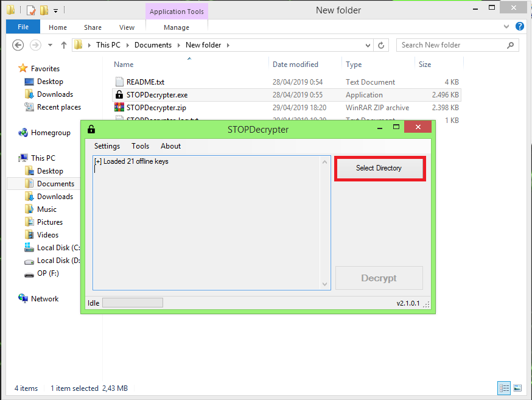The height and width of the screenshot is (400, 532).
Task: Select the README.txt file
Action: coord(286,82)
